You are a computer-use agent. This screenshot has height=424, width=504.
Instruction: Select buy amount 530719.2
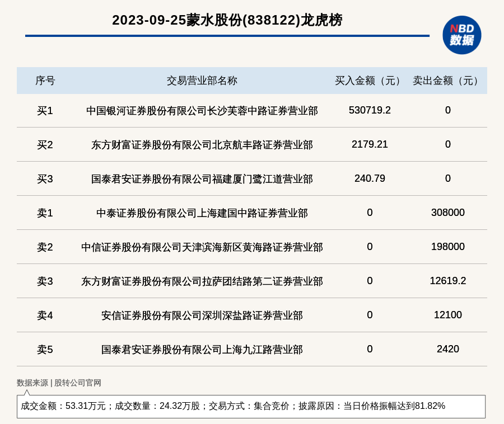click(x=370, y=110)
